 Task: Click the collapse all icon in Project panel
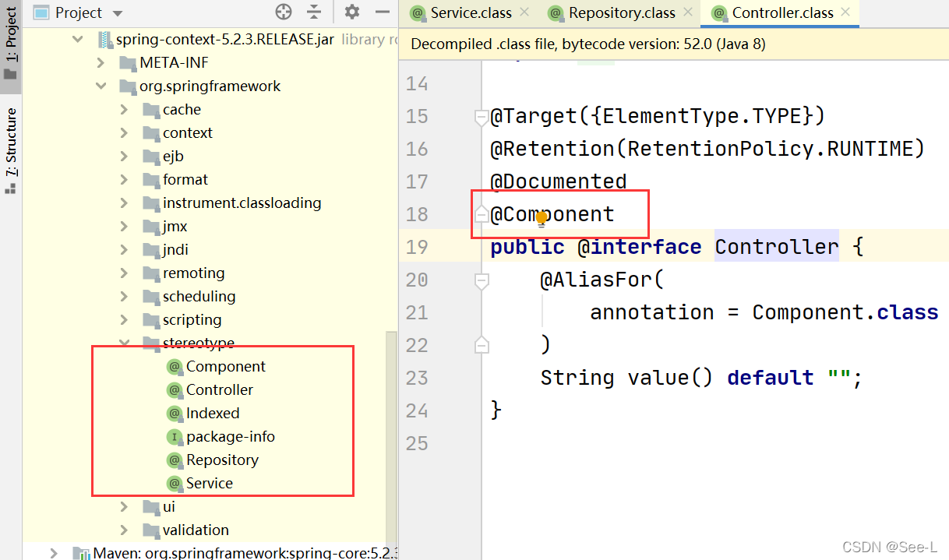[x=314, y=12]
